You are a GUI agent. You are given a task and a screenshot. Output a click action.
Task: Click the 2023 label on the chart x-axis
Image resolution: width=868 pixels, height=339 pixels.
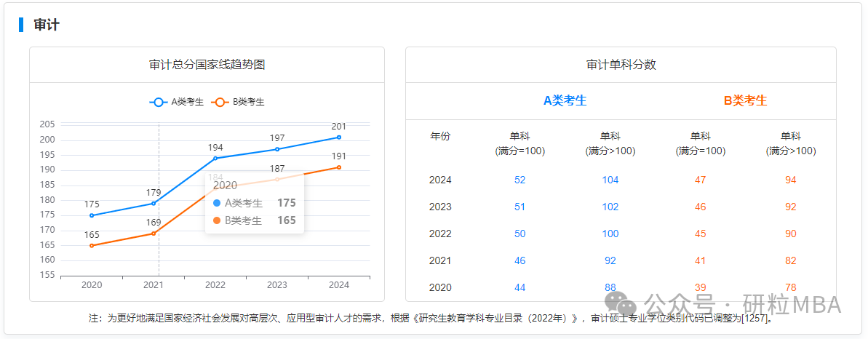(x=277, y=285)
